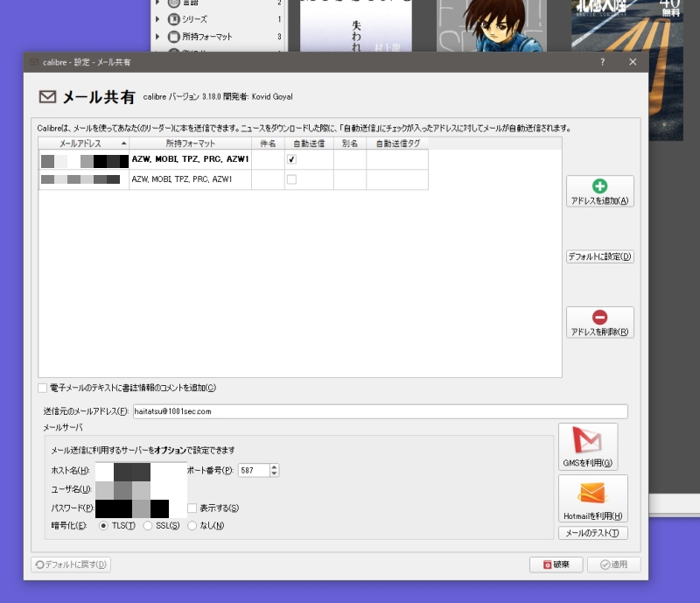Click the Formats (所持フォーマット) category icon
This screenshot has height=603, width=700.
pos(173,37)
